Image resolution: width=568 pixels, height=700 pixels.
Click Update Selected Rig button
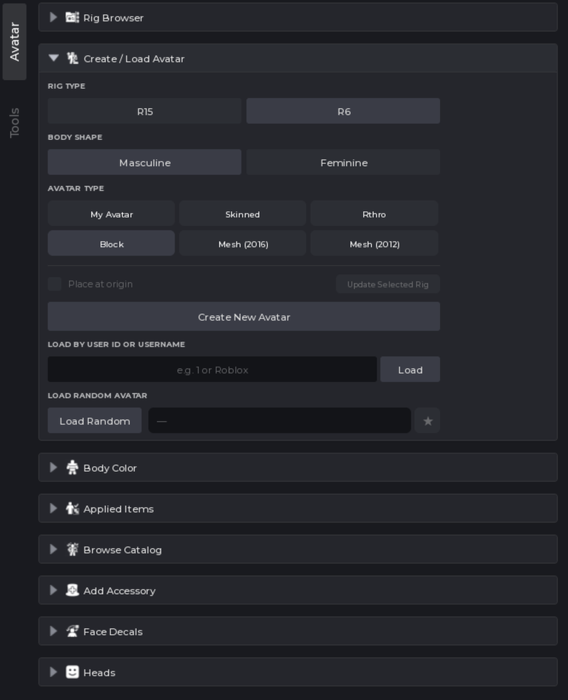(388, 284)
